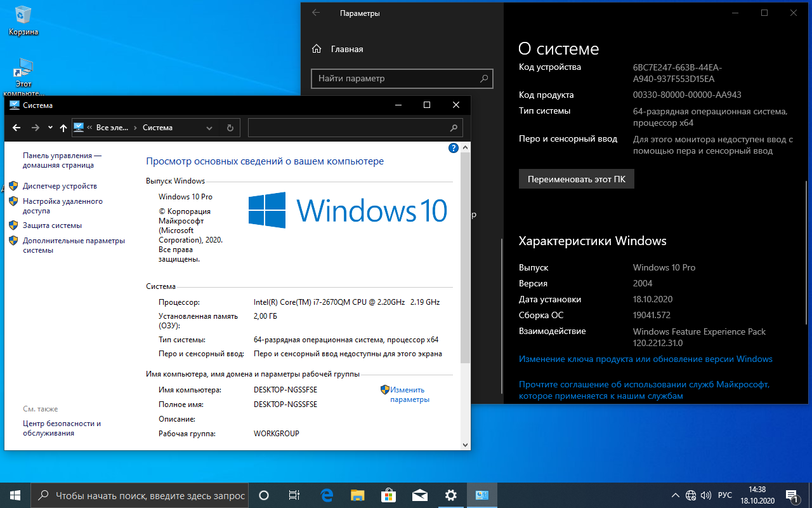Click back arrow in Settings window
This screenshot has height=508, width=812.
(316, 13)
